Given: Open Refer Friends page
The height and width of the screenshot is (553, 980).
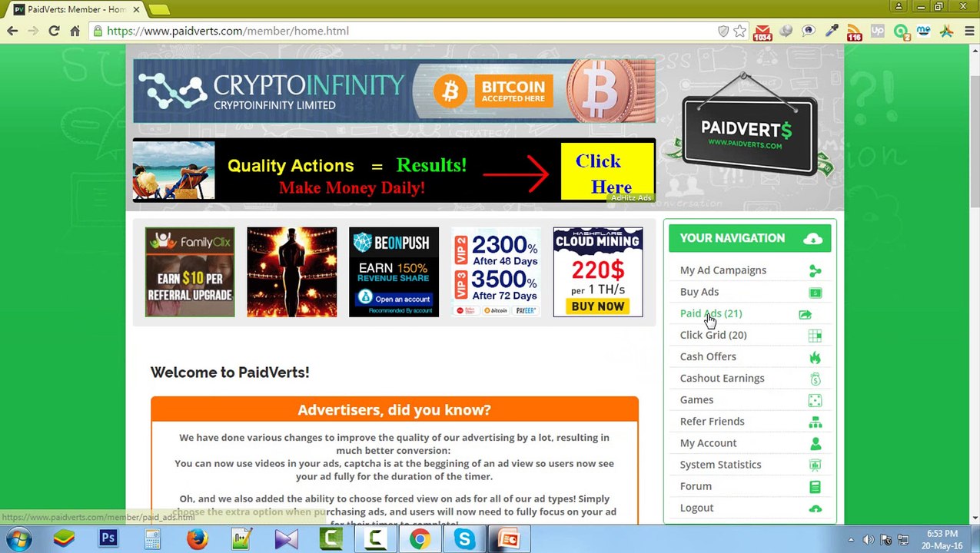Looking at the screenshot, I should (x=712, y=421).
